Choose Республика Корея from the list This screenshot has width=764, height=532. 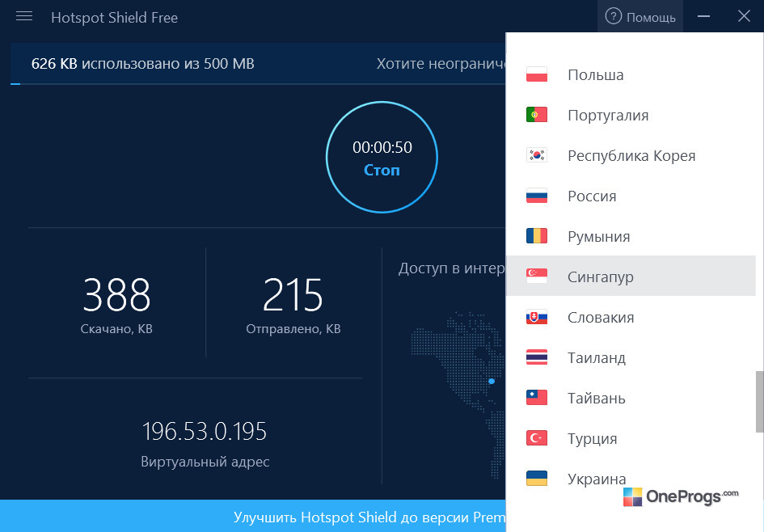pos(631,155)
